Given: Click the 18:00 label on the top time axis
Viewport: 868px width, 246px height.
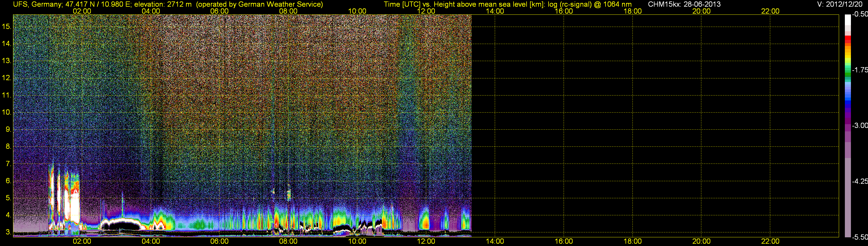Looking at the screenshot, I should [x=632, y=11].
